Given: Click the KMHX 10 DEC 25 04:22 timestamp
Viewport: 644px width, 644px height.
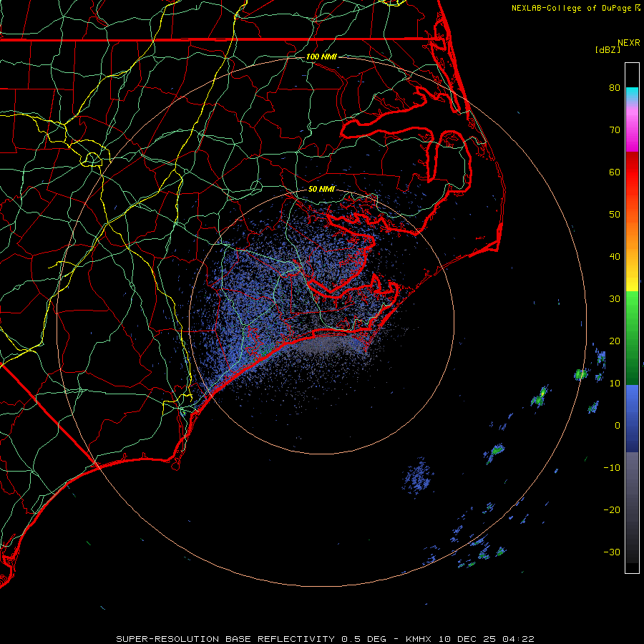Looking at the screenshot, I should click(x=470, y=639).
